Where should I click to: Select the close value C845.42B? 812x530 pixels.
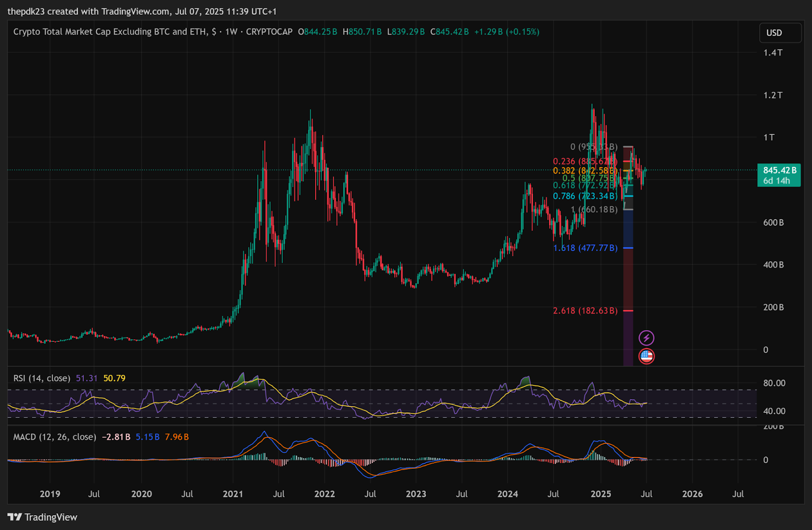[450, 31]
